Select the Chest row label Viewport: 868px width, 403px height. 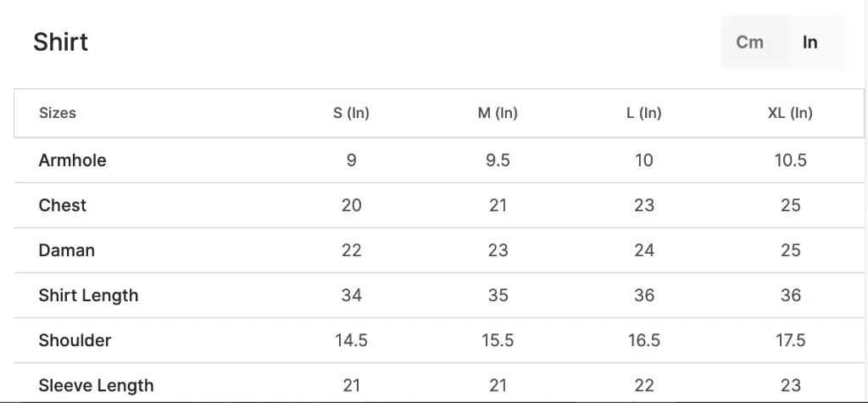click(x=63, y=205)
